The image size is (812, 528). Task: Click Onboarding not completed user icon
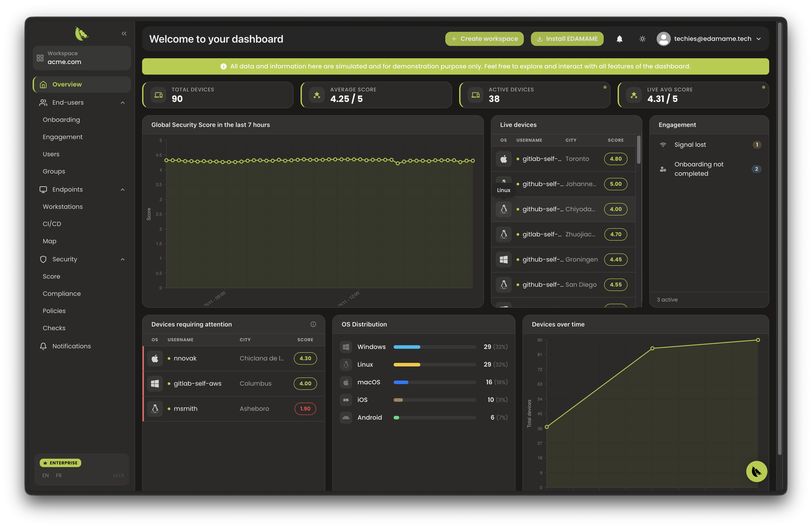click(x=663, y=169)
